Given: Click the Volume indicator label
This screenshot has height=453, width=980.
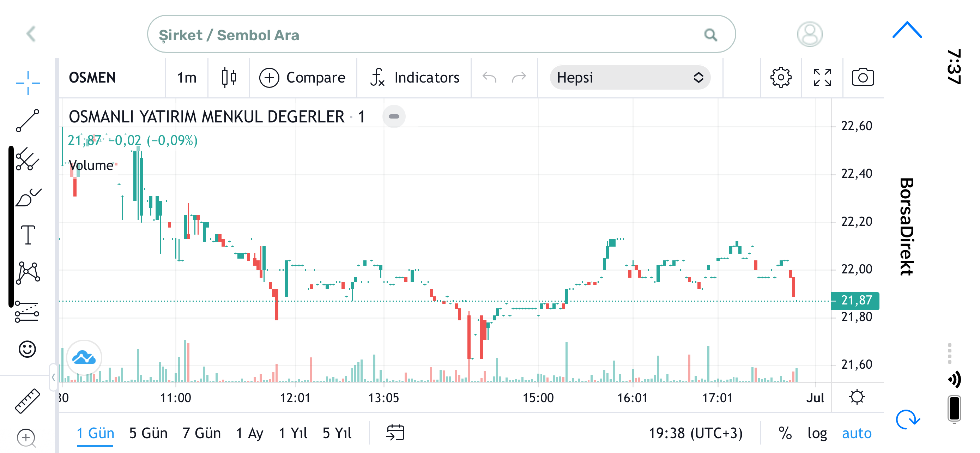Looking at the screenshot, I should point(91,165).
